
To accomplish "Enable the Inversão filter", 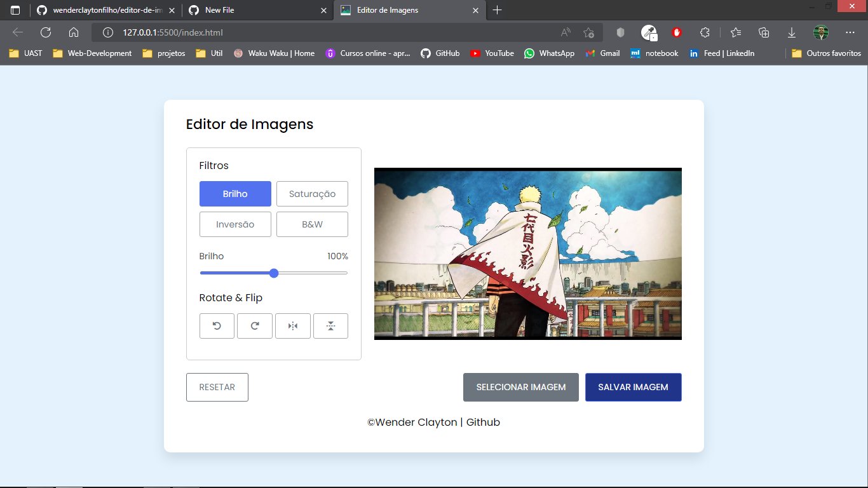I will point(235,224).
